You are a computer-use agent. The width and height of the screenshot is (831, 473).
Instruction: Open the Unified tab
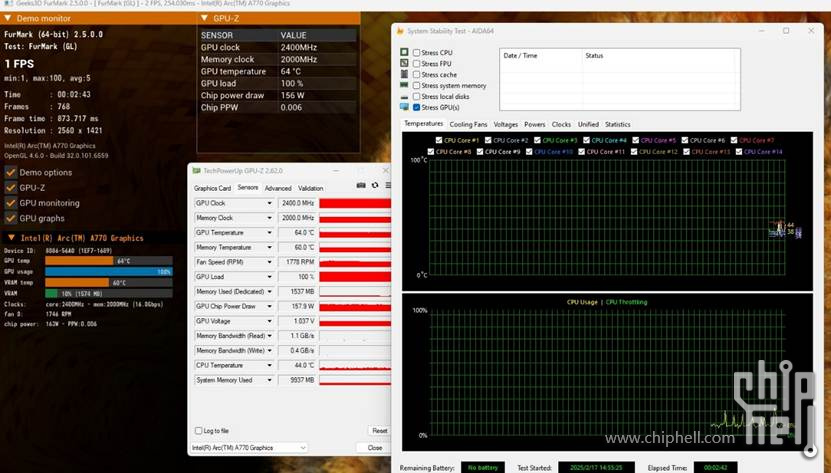(x=588, y=125)
